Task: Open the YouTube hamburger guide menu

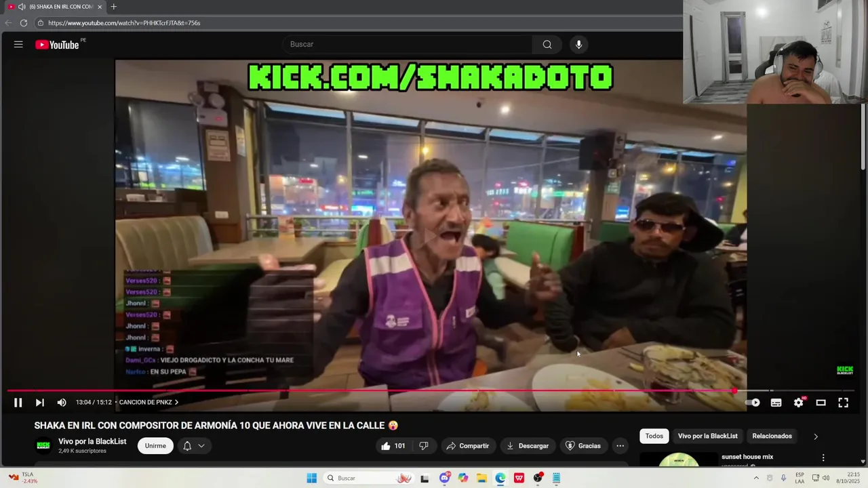Action: [18, 45]
